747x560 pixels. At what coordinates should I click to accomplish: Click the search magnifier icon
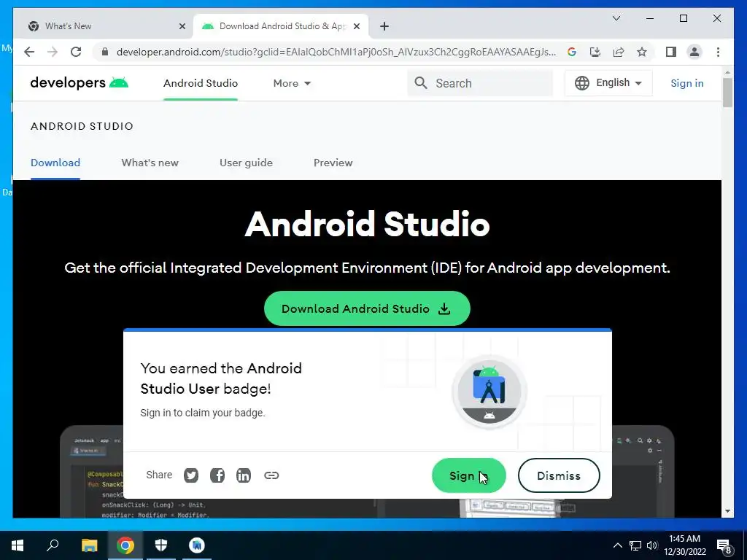coord(421,83)
